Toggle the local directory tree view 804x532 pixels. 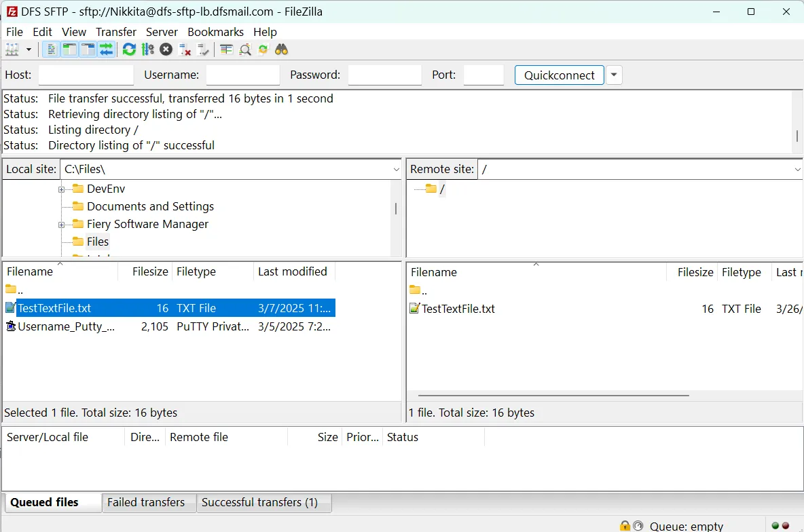69,50
